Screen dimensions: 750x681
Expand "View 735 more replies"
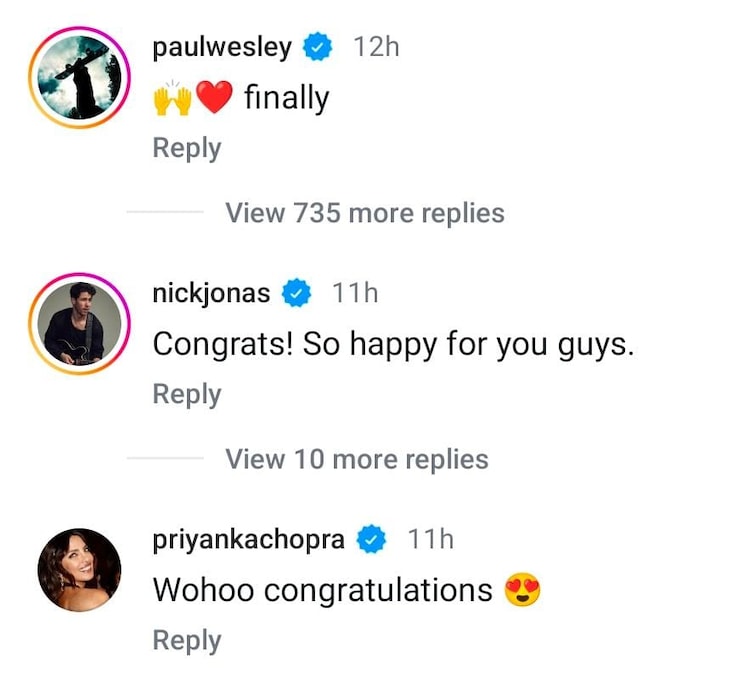(x=364, y=213)
